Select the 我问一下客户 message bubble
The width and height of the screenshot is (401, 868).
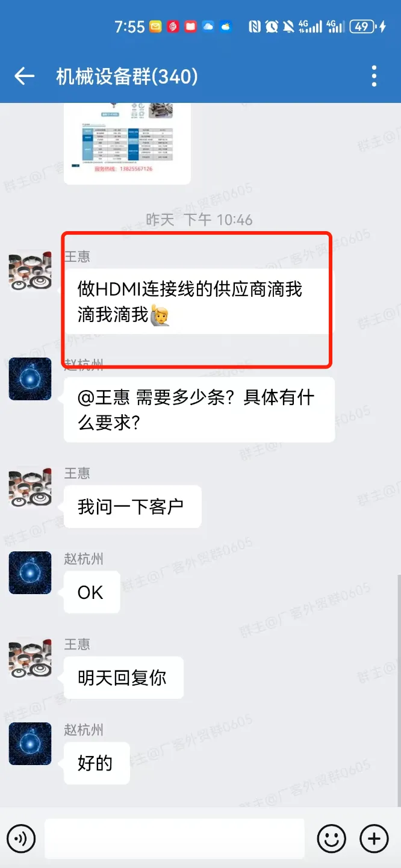pos(132,507)
